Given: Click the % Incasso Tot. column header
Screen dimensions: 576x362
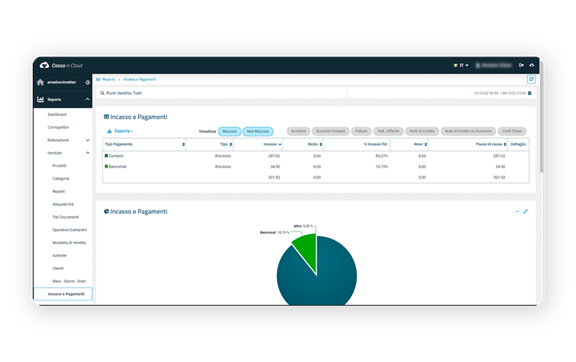Looking at the screenshot, I should [375, 144].
